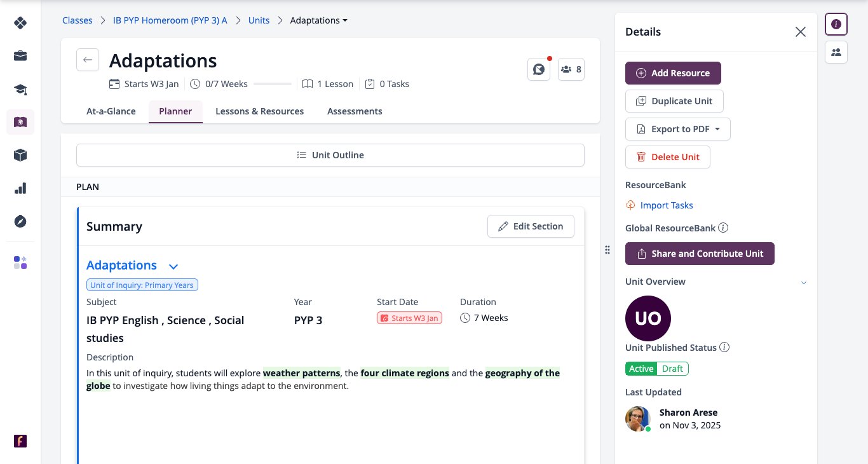Open the cube icon in sidebar
The width and height of the screenshot is (868, 464).
point(20,155)
